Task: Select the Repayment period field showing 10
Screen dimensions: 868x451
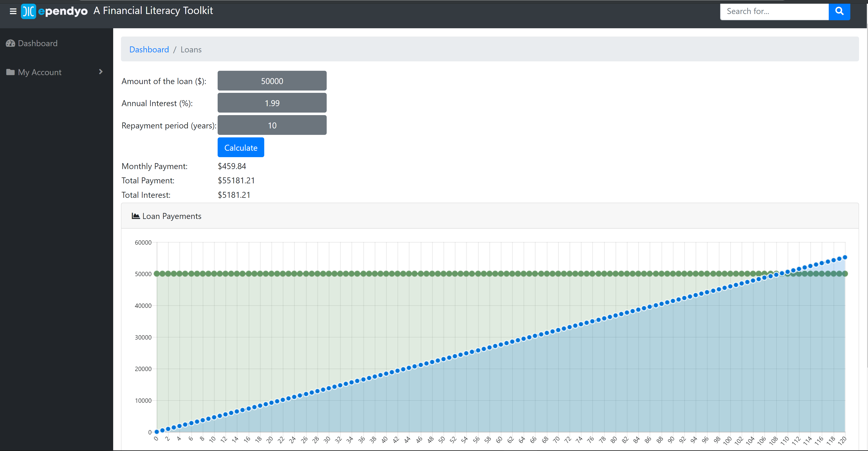Action: pyautogui.click(x=272, y=125)
